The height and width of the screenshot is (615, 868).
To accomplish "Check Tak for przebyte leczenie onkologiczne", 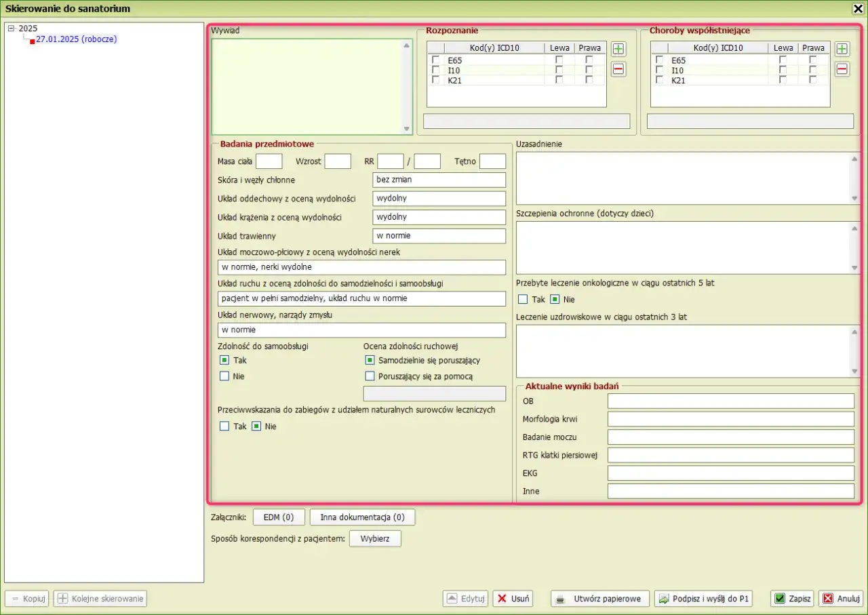I will tap(523, 299).
